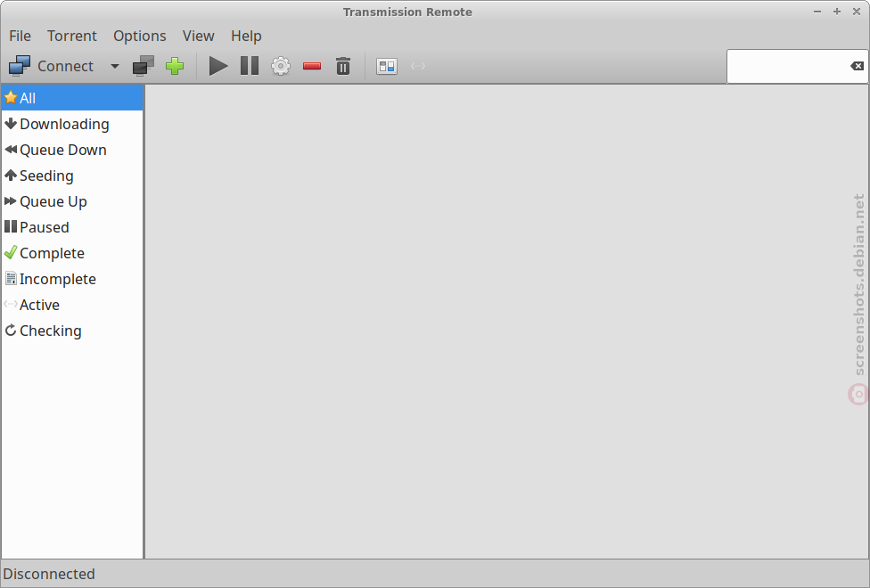Select the Queue Down filter

(x=72, y=150)
